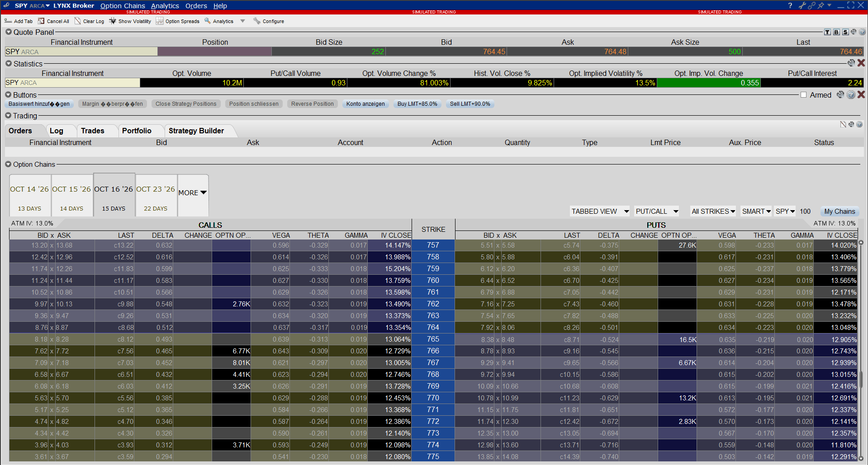Viewport: 868px width, 465px height.
Task: Open the SMART exchange dropdown
Action: [756, 211]
